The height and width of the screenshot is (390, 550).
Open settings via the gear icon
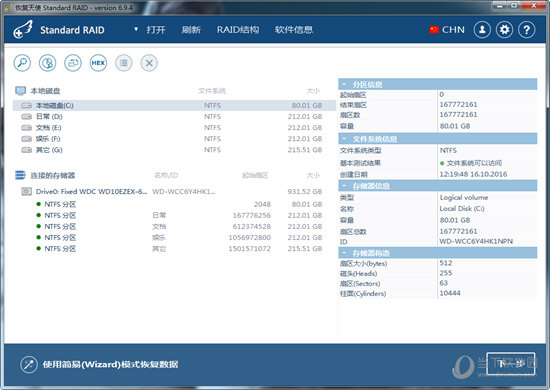(x=504, y=30)
